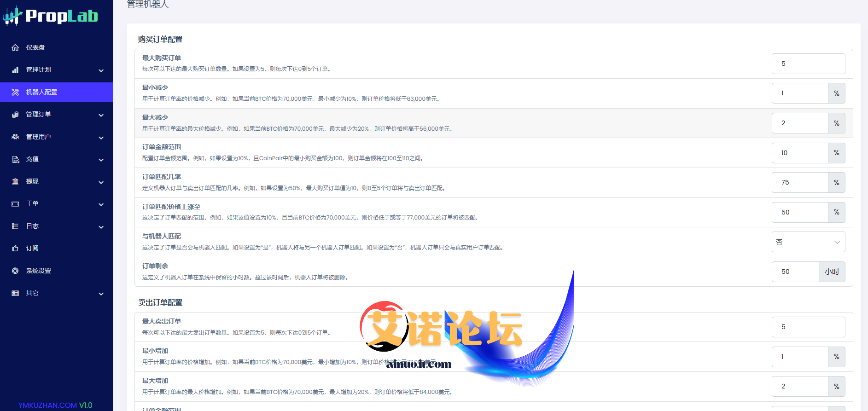Focus the 订单剩余 hours input
Viewport: 868px width, 411px height.
click(795, 272)
